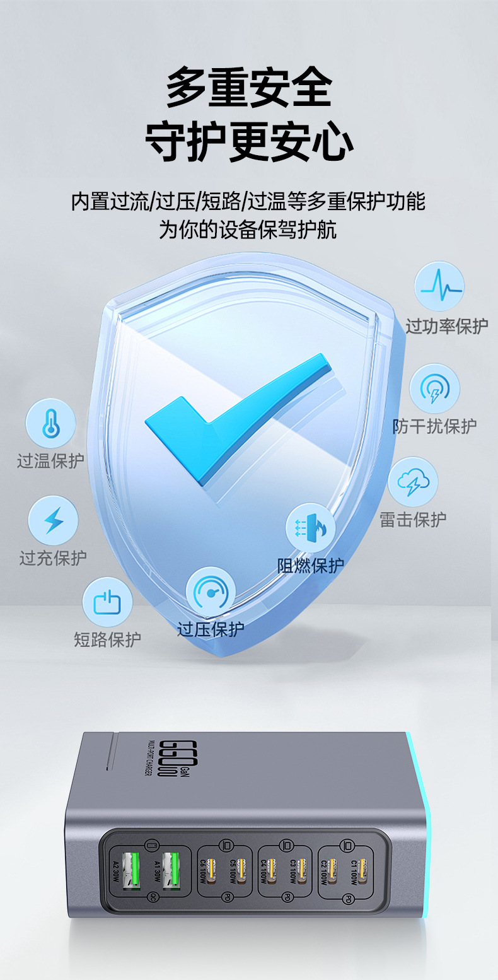498x980 pixels.
Task: Click the anti-interference protection icon
Action: click(435, 389)
